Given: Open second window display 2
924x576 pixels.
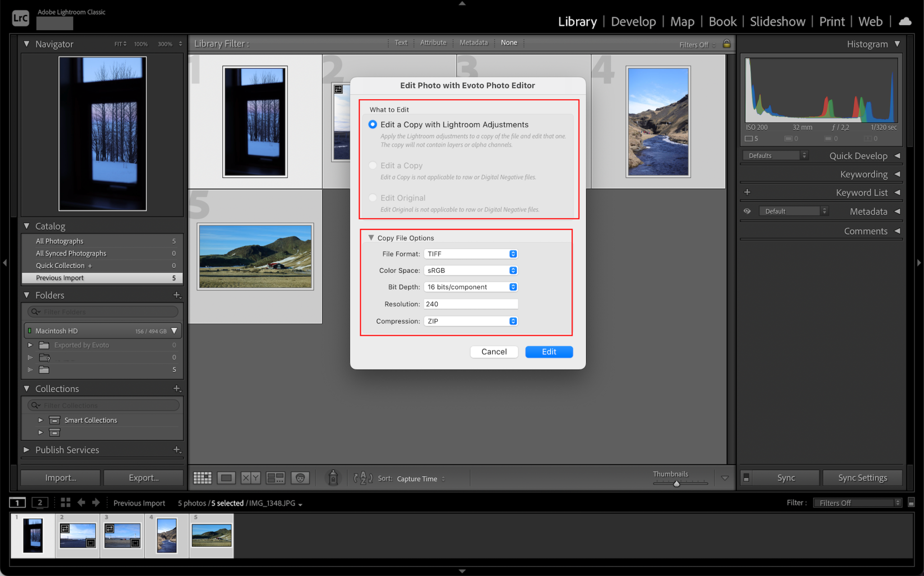Looking at the screenshot, I should pos(40,503).
